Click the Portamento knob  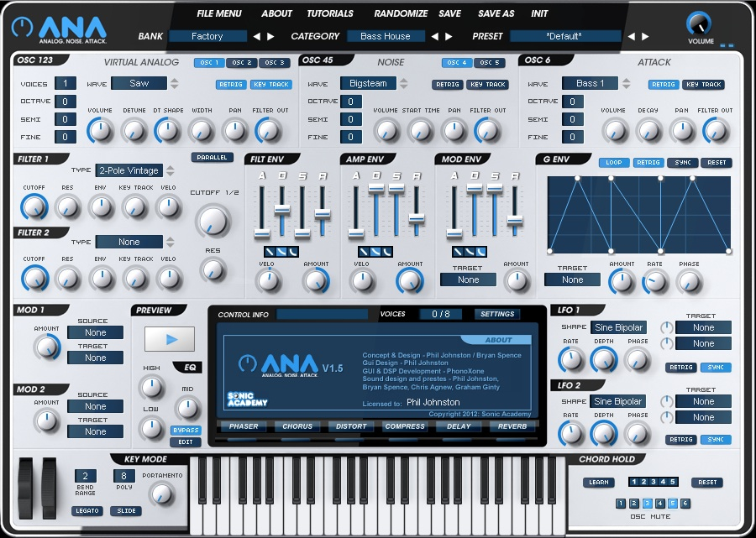point(162,494)
